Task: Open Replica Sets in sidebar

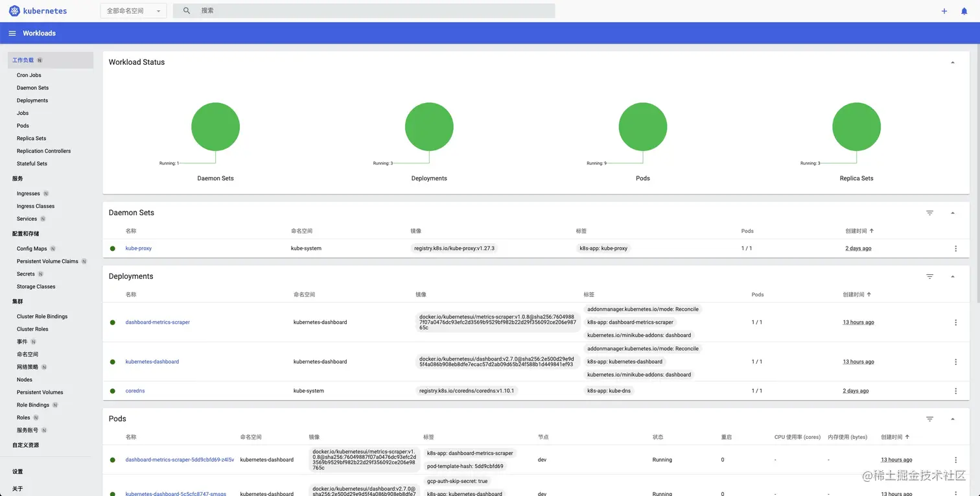Action: [32, 138]
